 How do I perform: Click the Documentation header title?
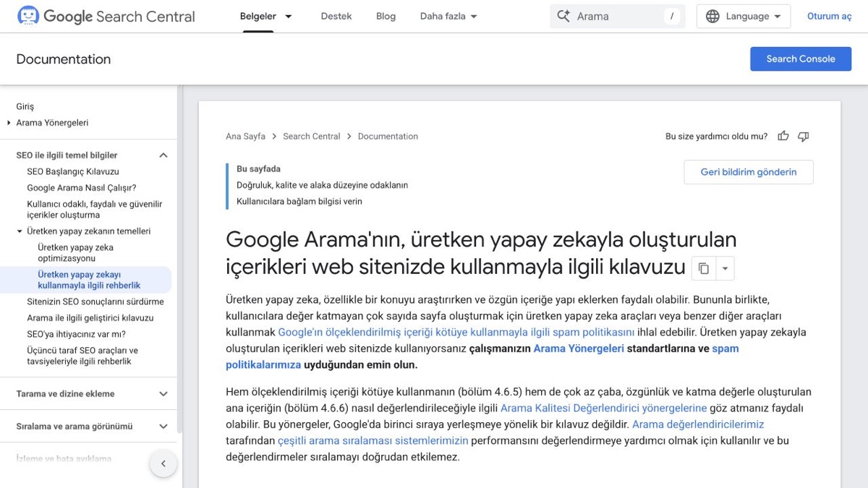[64, 59]
